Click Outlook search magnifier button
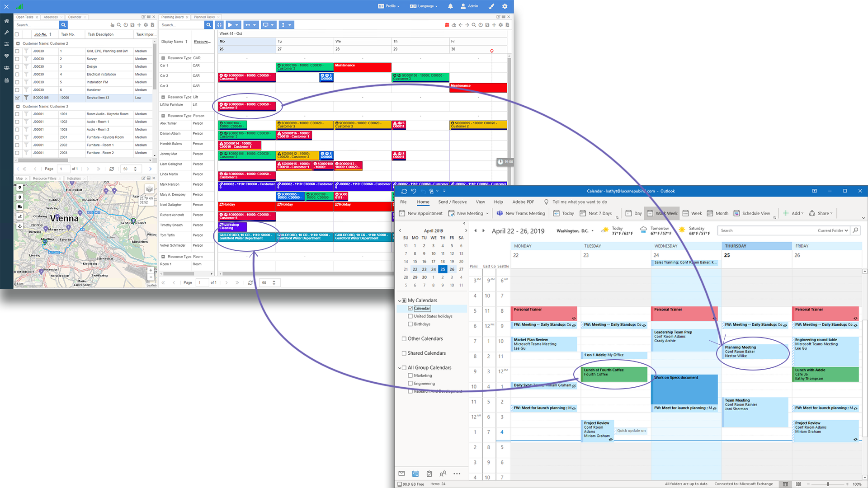This screenshot has width=868, height=488. (855, 230)
